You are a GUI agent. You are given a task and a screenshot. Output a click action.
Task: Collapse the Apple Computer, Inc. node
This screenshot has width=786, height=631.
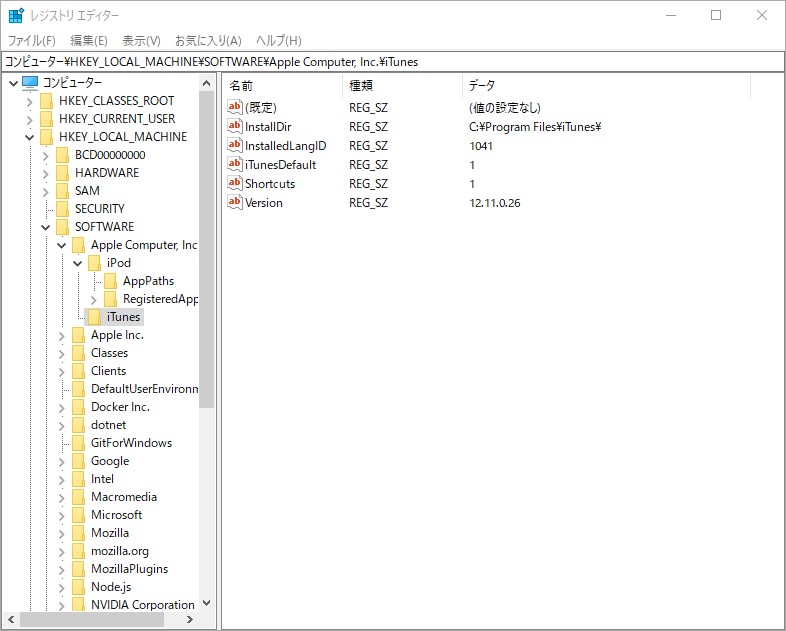click(x=62, y=246)
